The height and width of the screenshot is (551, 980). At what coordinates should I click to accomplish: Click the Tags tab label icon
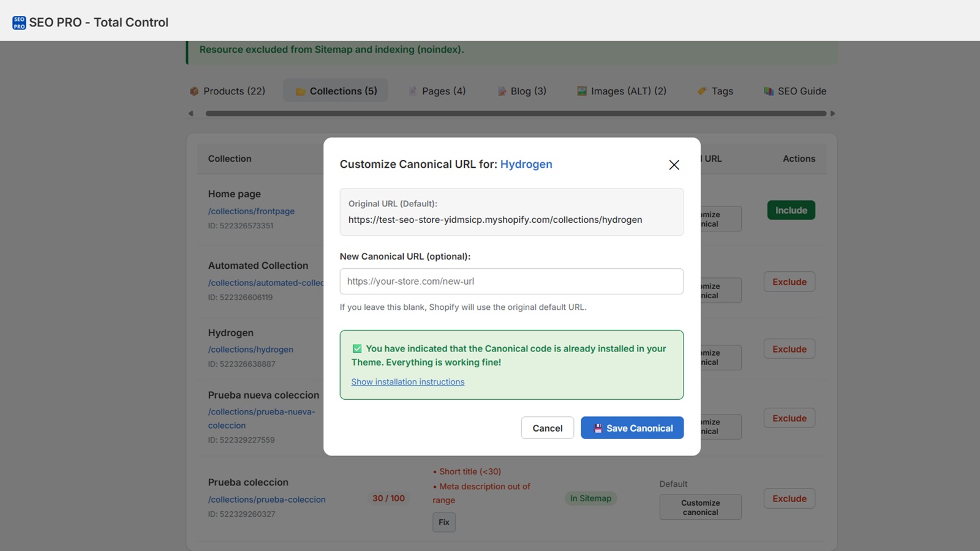coord(702,91)
